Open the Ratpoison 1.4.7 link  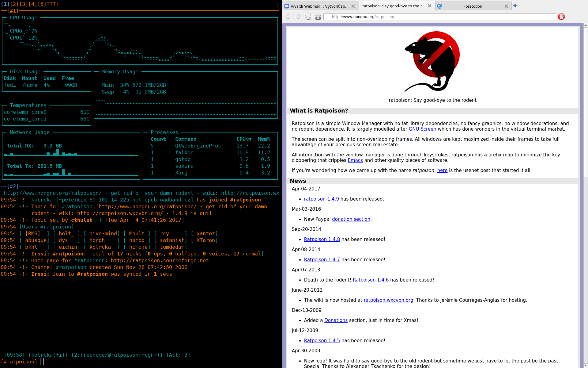(322, 260)
